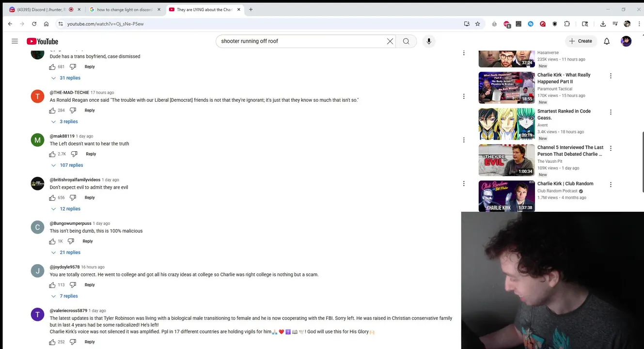Expand 12 replies
This screenshot has width=644, height=349.
66,209
